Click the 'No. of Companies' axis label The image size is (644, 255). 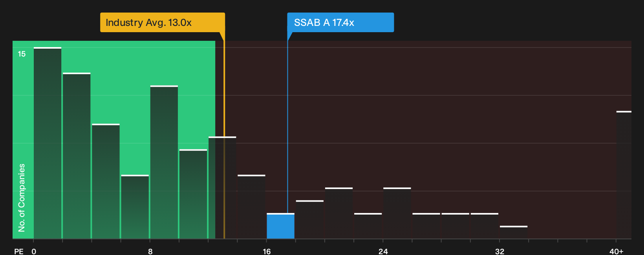click(22, 198)
